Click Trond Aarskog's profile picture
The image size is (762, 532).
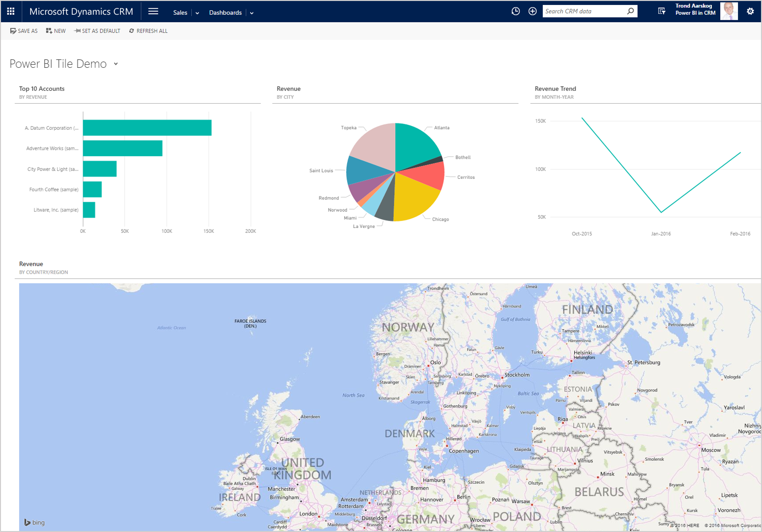click(x=729, y=10)
